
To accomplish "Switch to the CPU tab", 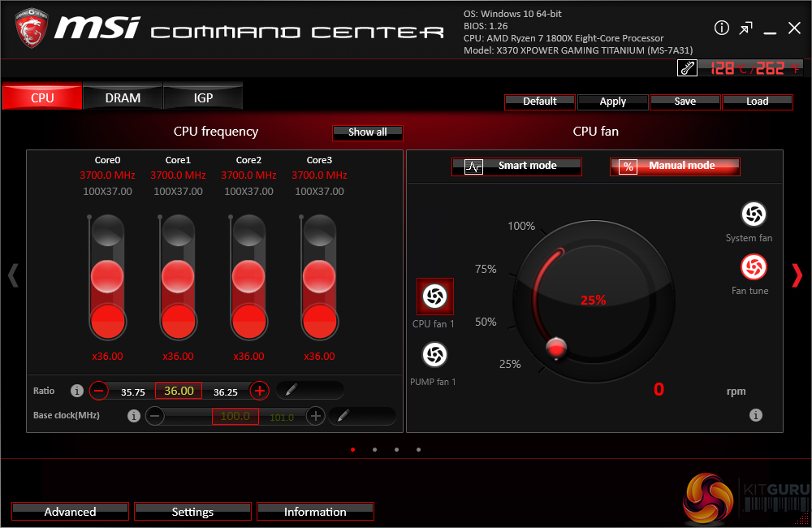I will point(42,97).
